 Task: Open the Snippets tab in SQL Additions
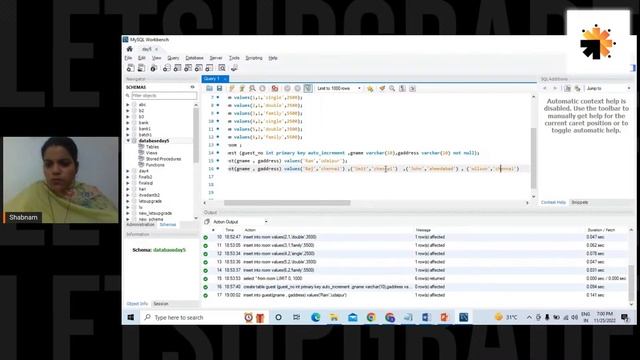coord(580,202)
